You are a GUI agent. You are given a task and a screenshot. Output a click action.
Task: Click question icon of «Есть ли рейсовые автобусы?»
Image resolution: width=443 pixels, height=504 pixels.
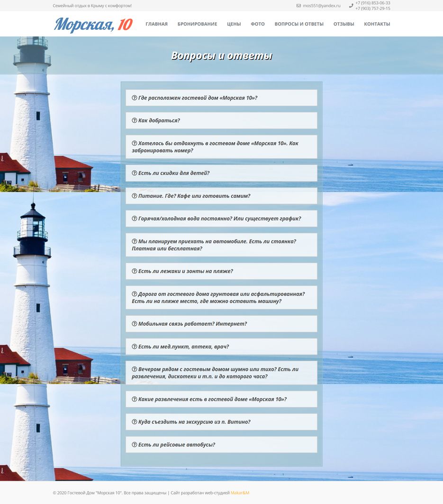tap(134, 445)
